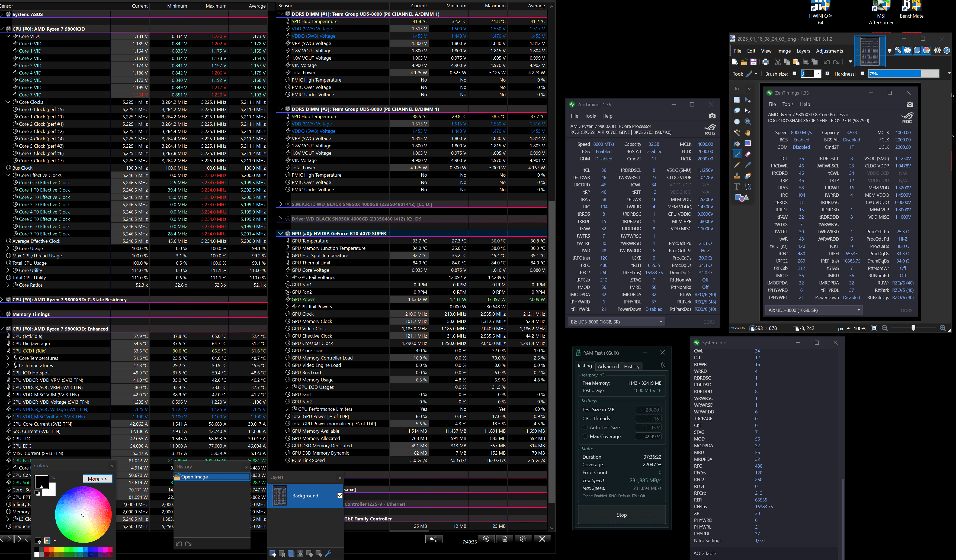Choose the Color Picker eyedropper tool
The image size is (956, 560).
point(748,165)
